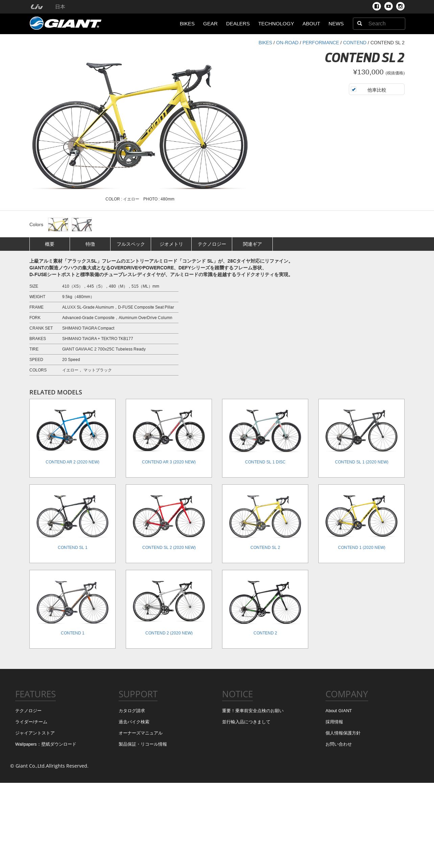
Task: Click the '20 Speed' spec value
Action: [x=71, y=360]
